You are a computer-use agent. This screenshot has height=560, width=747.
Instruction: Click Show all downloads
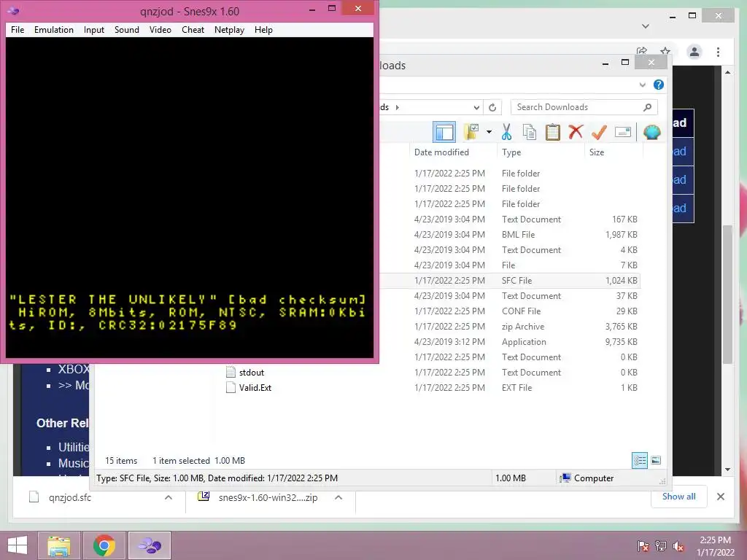pyautogui.click(x=679, y=497)
